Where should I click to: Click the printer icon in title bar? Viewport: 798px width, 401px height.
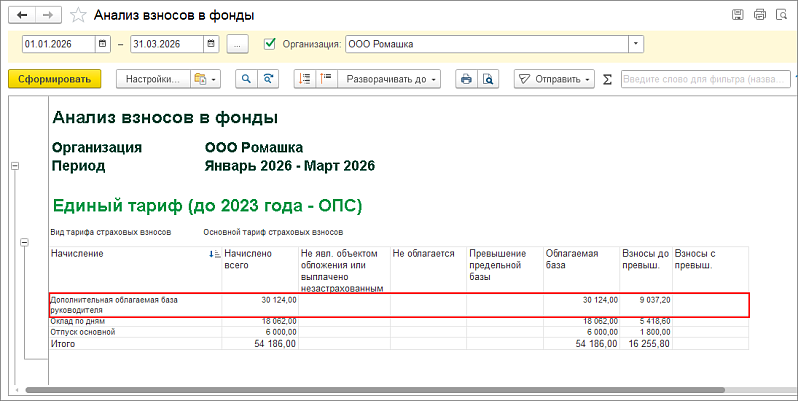click(x=760, y=15)
